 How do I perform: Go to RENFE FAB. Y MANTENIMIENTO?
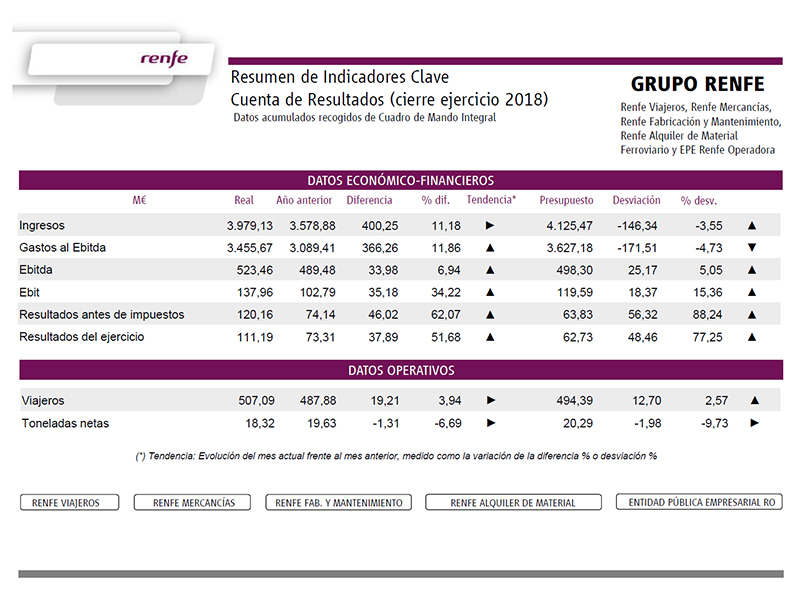338,502
